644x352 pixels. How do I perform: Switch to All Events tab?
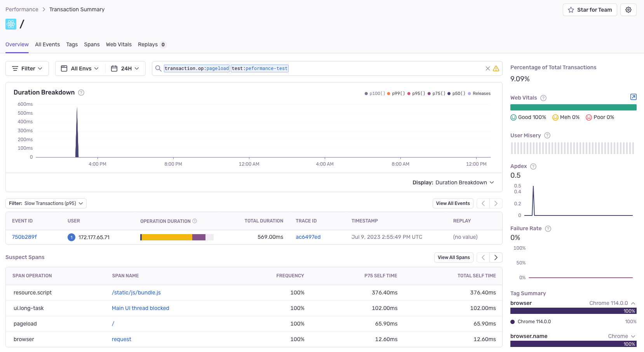[x=47, y=45]
